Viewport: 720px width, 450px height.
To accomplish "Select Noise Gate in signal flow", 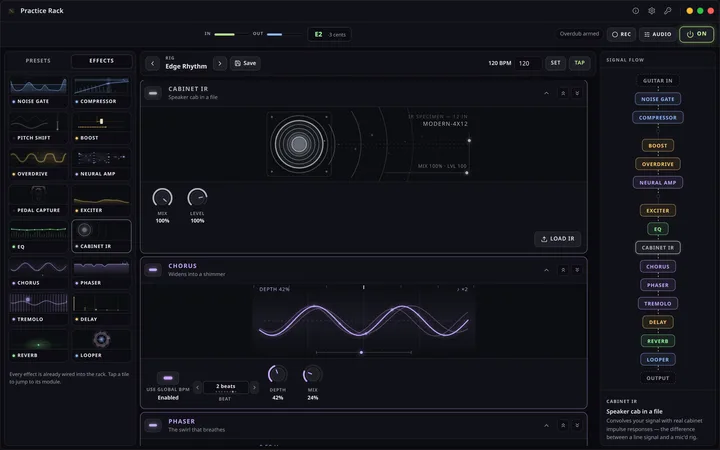I will [x=658, y=99].
